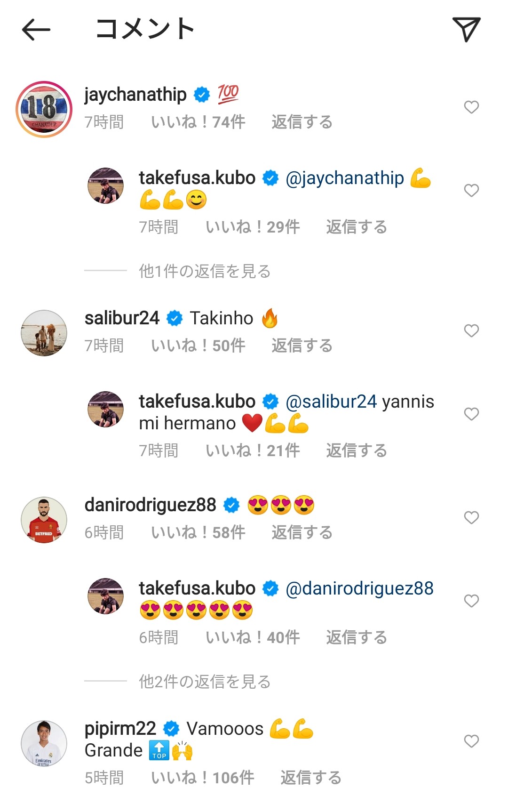Open @salibur24 mention link
The height and width of the screenshot is (812, 508).
tap(331, 402)
